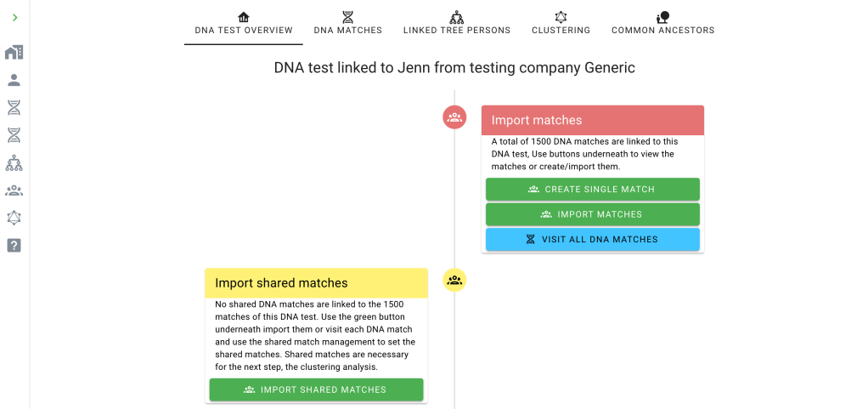Select the Clustering tab in top navigation

(561, 23)
